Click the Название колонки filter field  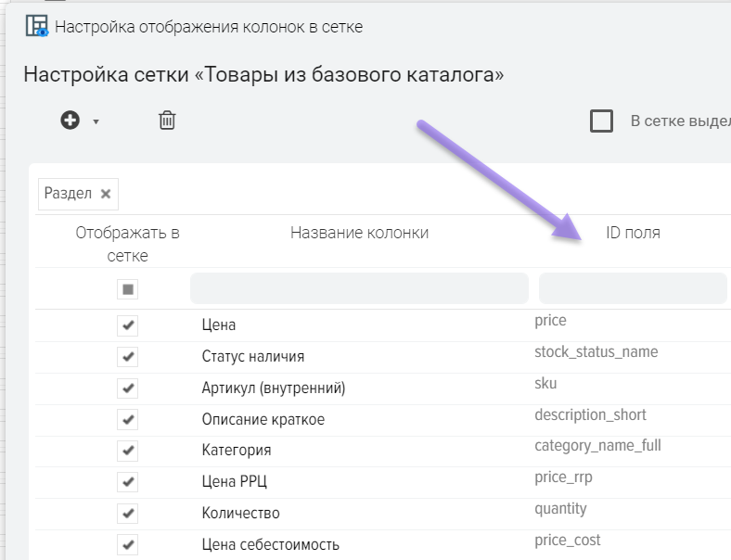[x=359, y=288]
